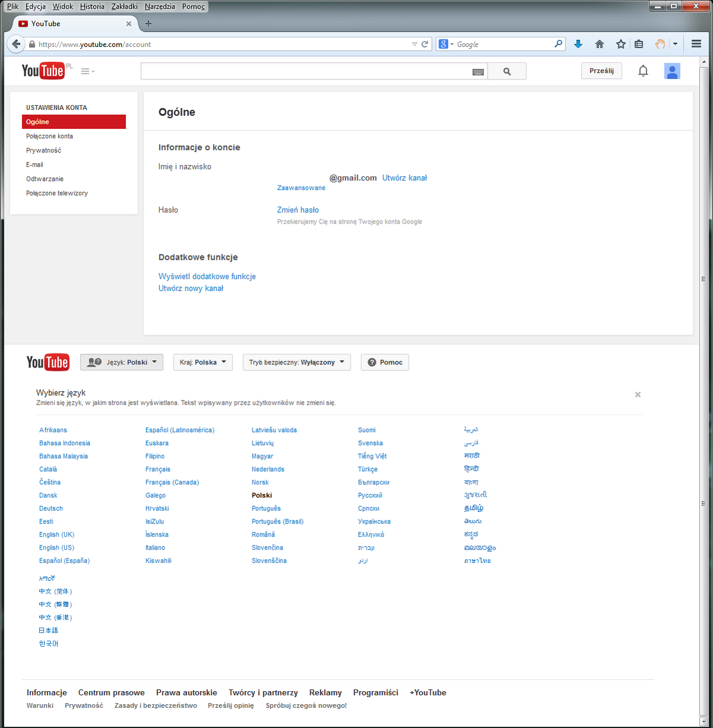
Task: Open the on-screen keyboard icon in search
Action: tap(478, 72)
